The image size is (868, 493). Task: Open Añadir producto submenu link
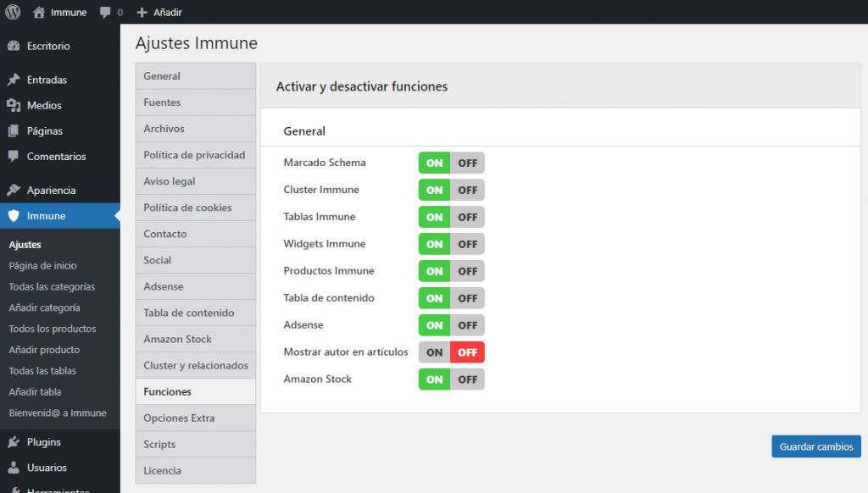[44, 350]
